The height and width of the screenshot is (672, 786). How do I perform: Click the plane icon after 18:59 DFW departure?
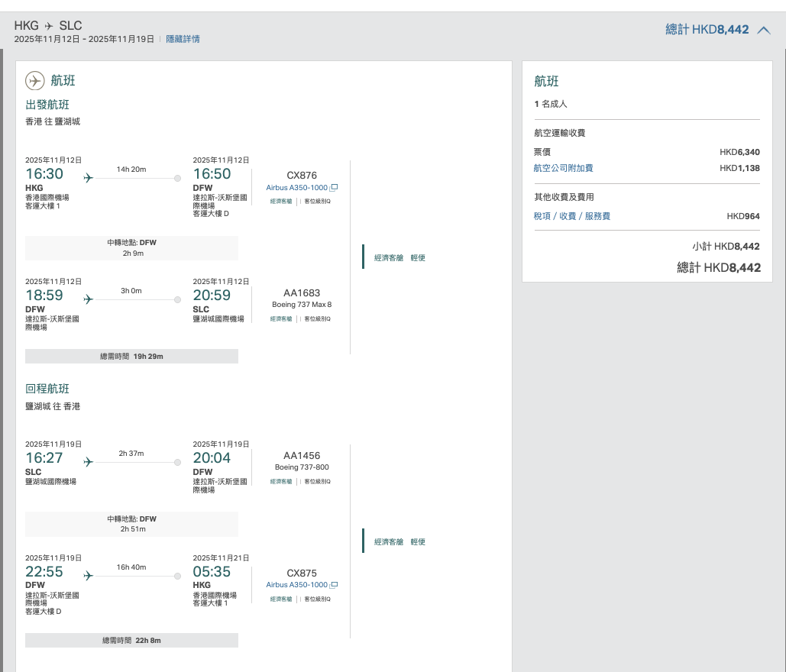point(89,299)
